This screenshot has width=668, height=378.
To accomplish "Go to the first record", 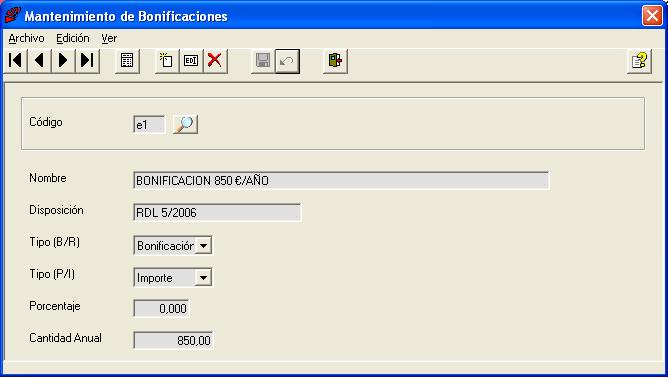I will [x=15, y=61].
